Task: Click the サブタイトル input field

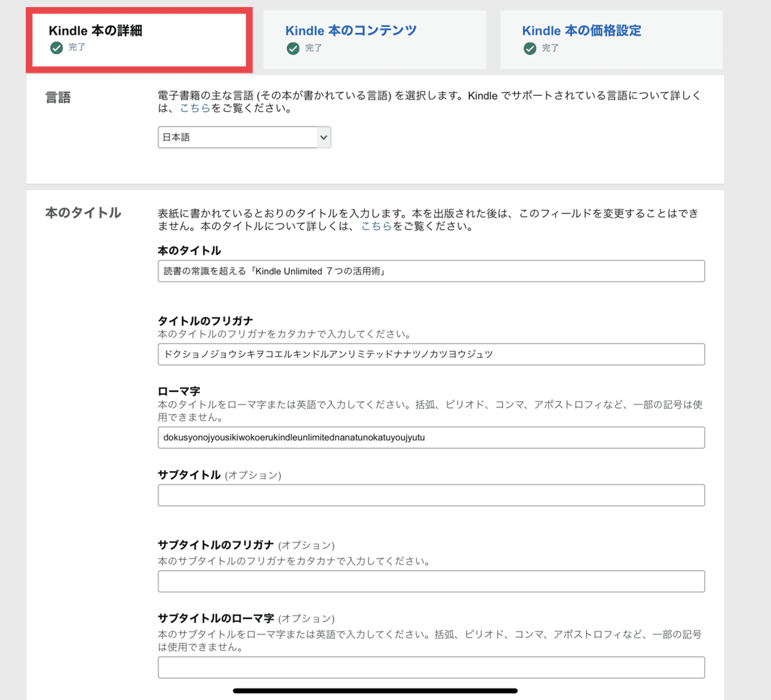Action: tap(431, 495)
